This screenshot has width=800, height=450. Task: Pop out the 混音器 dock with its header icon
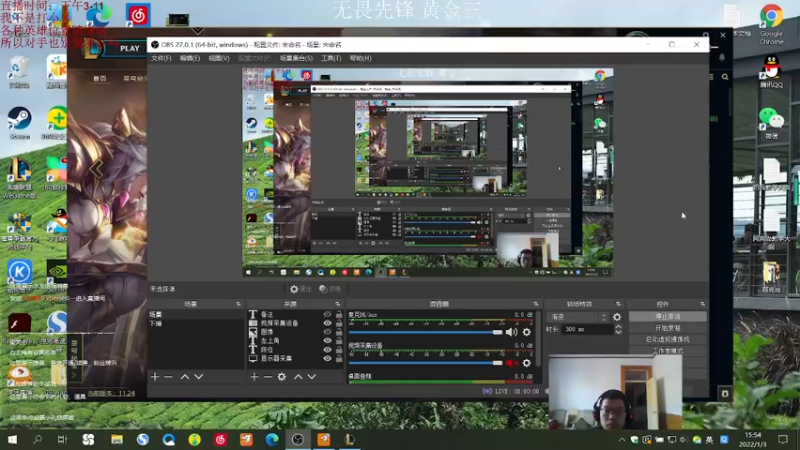tap(536, 304)
